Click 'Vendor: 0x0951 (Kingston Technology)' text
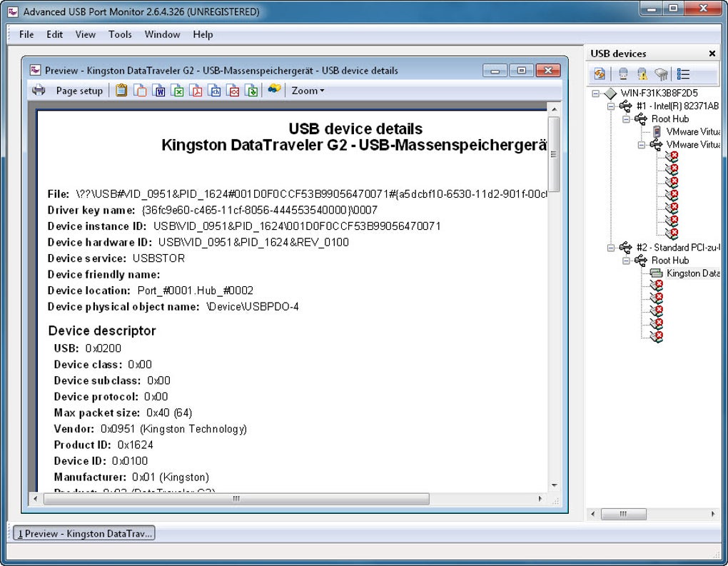This screenshot has height=566, width=728. (151, 428)
